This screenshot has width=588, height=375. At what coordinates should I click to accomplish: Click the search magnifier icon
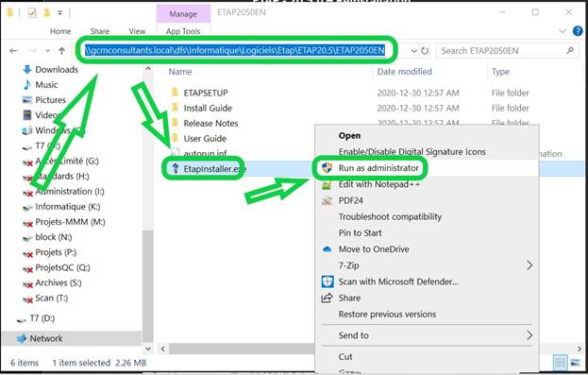coord(570,50)
